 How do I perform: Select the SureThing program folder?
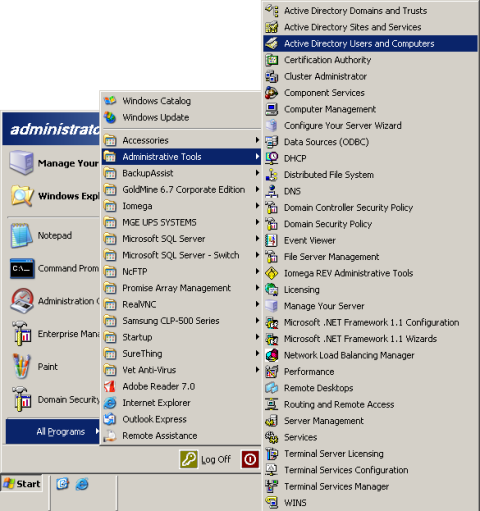coord(181,353)
